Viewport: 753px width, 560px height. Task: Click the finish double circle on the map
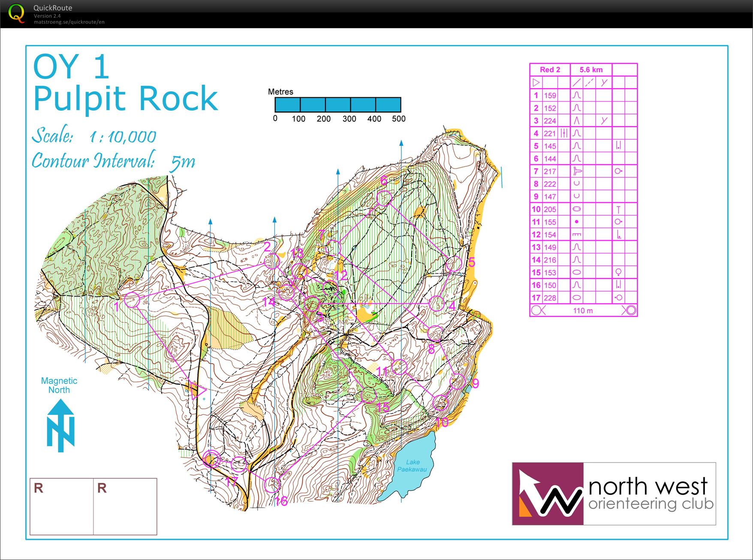[x=211, y=459]
